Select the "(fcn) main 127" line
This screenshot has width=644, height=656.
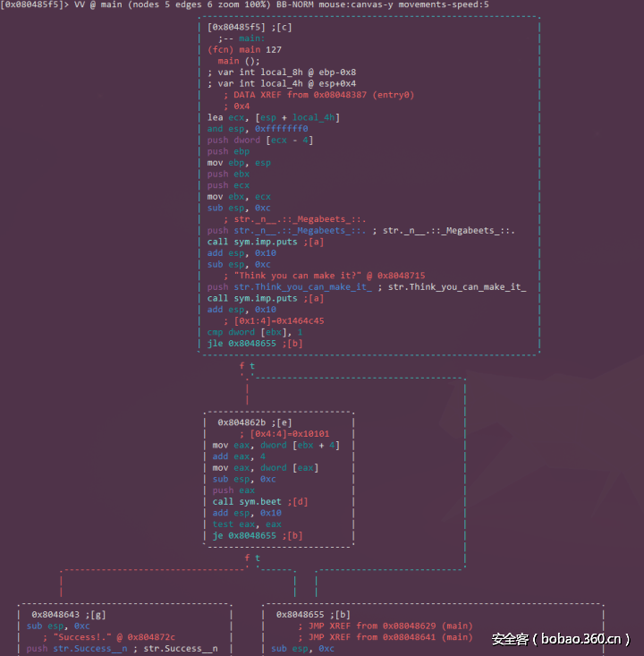coord(245,50)
